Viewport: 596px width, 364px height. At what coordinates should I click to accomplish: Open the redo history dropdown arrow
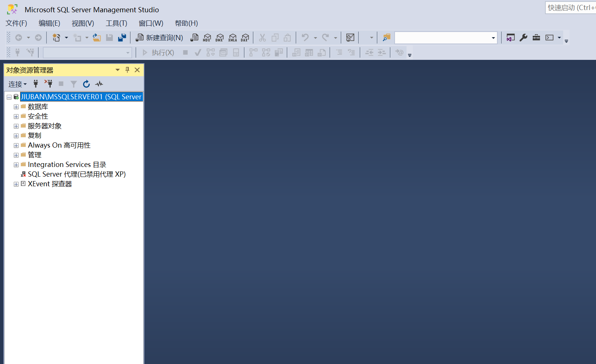(335, 38)
